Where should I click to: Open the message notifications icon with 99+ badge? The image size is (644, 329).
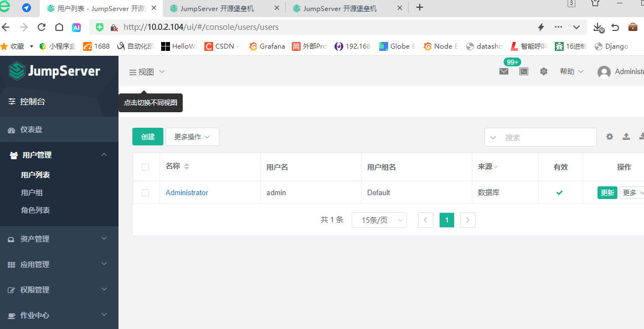[504, 71]
